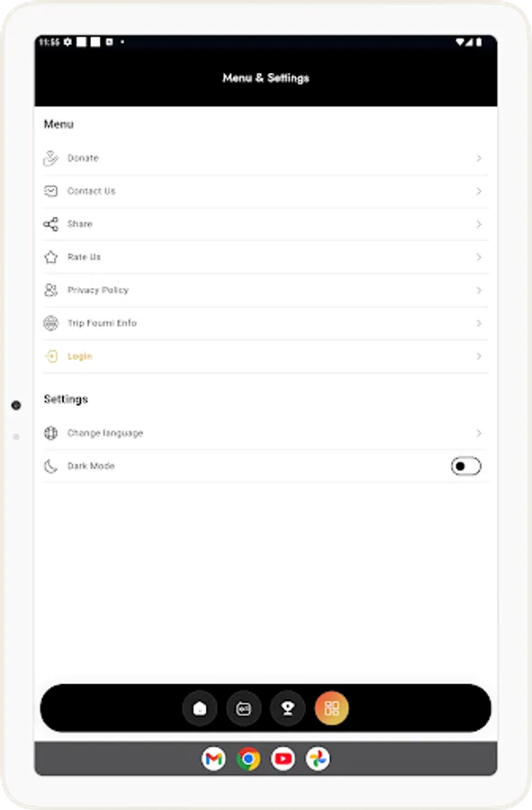Tap the Share network icon

[x=51, y=223]
